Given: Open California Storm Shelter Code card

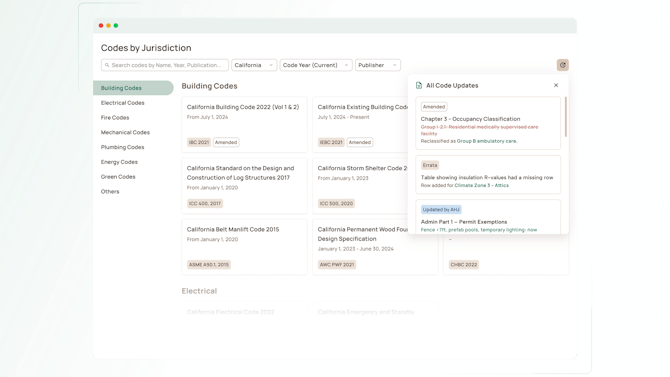Looking at the screenshot, I should pyautogui.click(x=360, y=186).
